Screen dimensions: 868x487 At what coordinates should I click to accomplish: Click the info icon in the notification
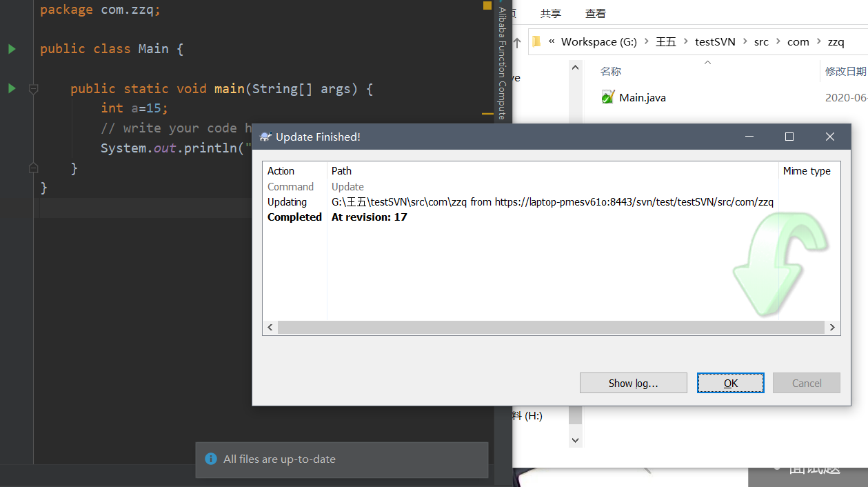coord(210,459)
